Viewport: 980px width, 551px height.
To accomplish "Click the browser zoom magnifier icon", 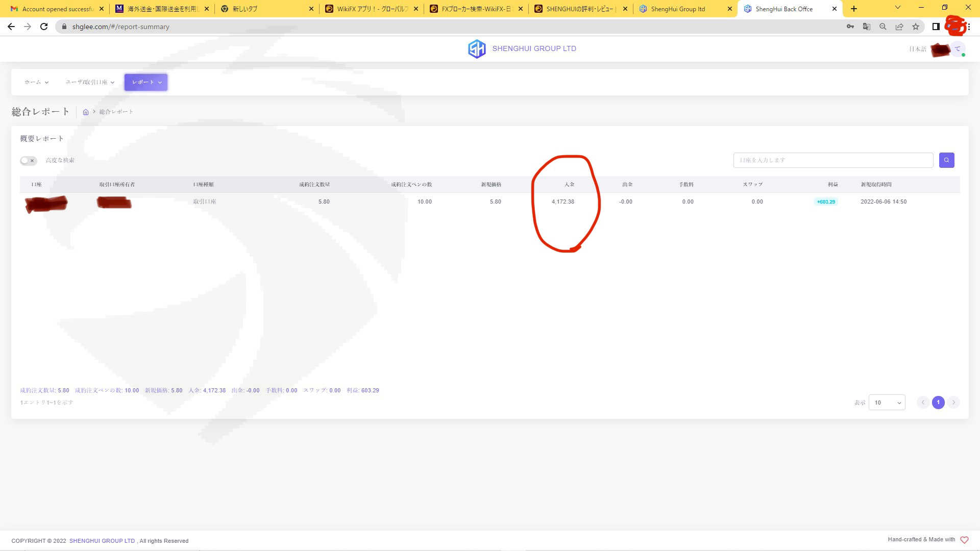I will point(883,27).
